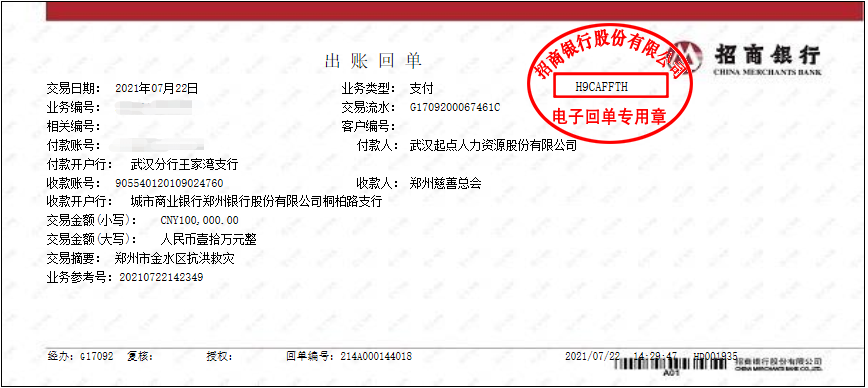Image resolution: width=868 pixels, height=388 pixels.
Task: Click payee name 郑州慈善总会
Action: pyautogui.click(x=446, y=184)
